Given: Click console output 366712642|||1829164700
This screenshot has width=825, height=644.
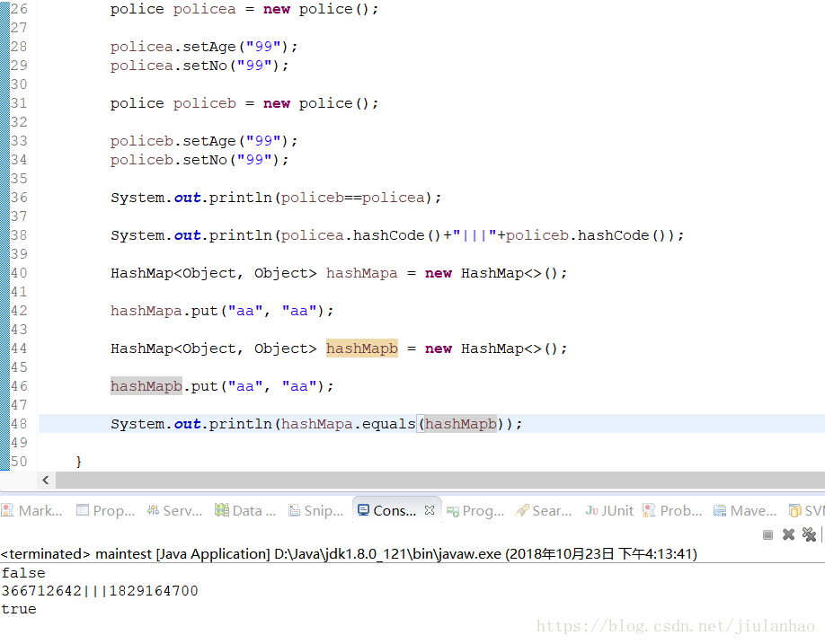Looking at the screenshot, I should coord(100,591).
